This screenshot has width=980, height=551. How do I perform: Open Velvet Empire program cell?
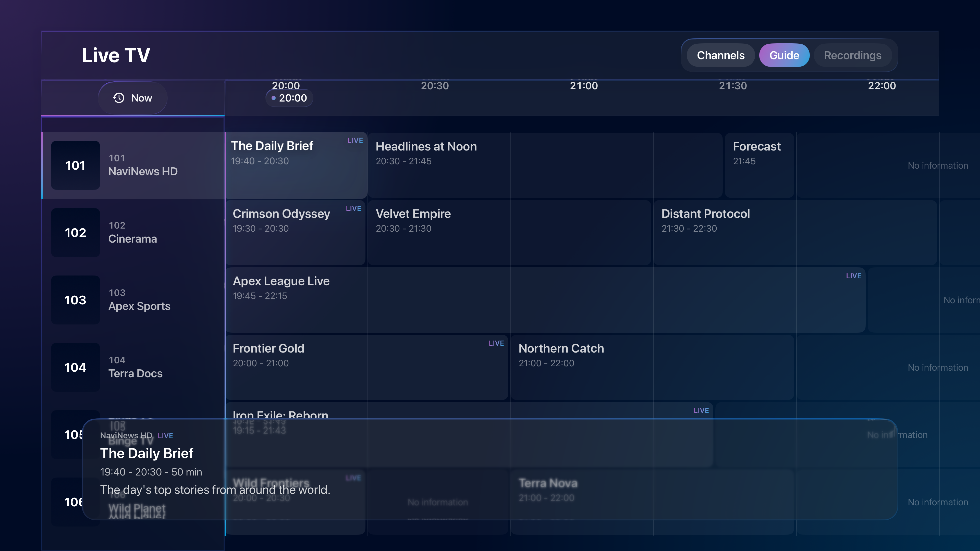click(509, 233)
